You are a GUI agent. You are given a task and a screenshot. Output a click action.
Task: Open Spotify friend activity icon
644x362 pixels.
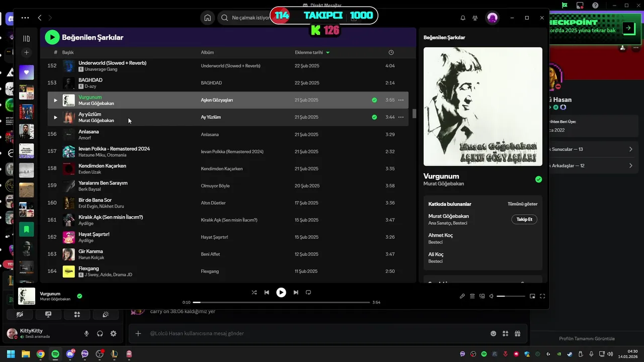[x=475, y=18]
